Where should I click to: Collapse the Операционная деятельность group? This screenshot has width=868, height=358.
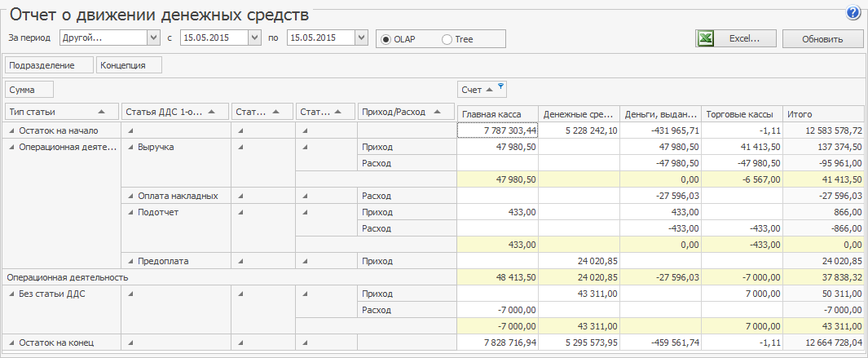(x=11, y=147)
